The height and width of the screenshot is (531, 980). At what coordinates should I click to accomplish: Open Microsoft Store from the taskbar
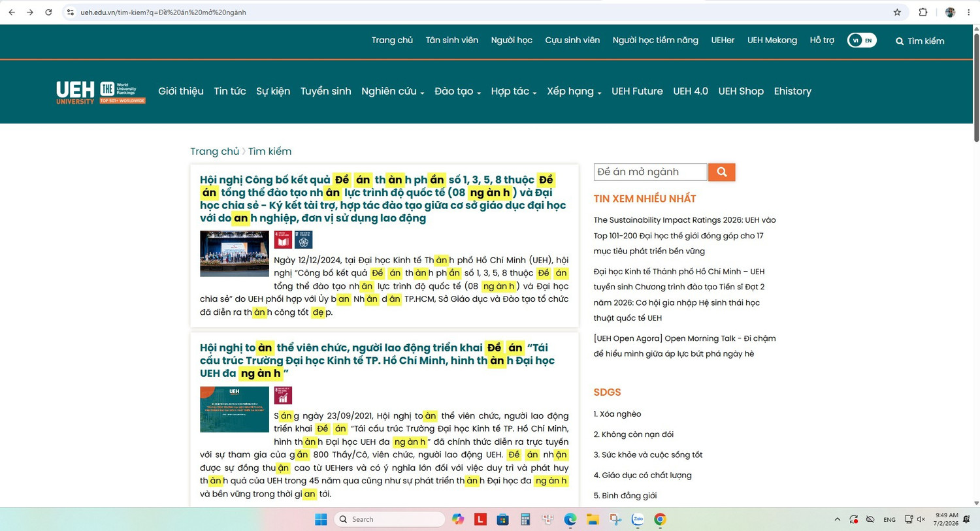(x=502, y=519)
